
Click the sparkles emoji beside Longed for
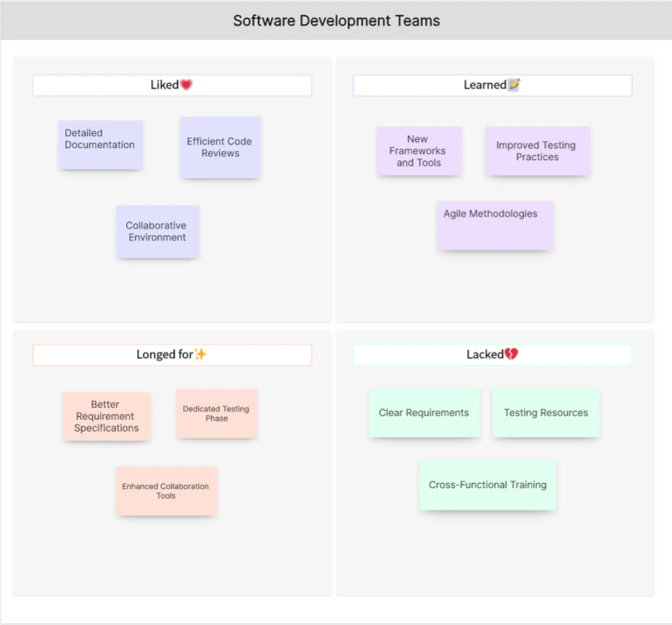(200, 354)
